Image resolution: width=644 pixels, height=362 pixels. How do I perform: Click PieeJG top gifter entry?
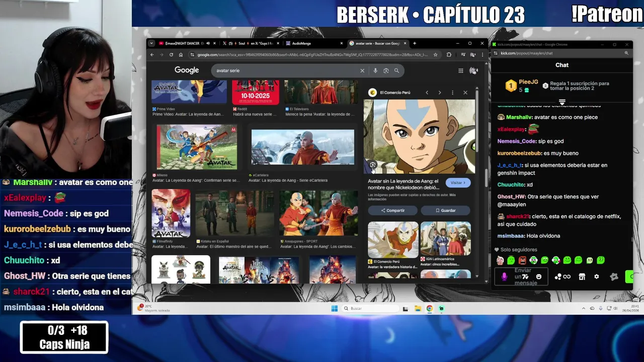click(522, 85)
